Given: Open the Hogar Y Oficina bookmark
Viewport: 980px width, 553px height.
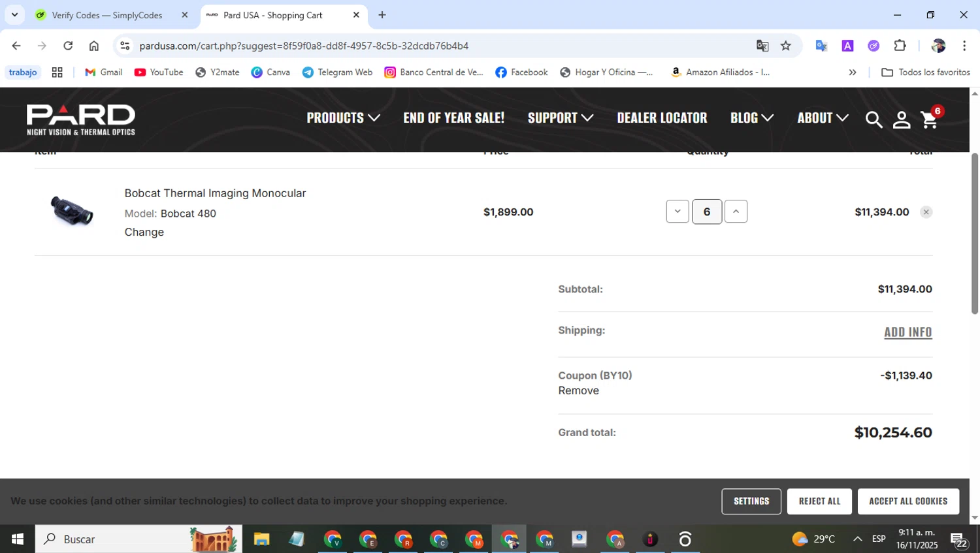Looking at the screenshot, I should (606, 72).
